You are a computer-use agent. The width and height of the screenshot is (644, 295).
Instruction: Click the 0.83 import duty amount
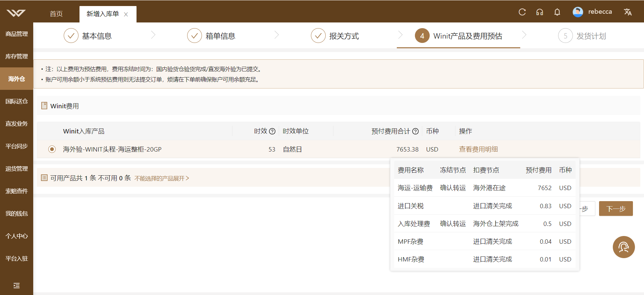tap(546, 206)
